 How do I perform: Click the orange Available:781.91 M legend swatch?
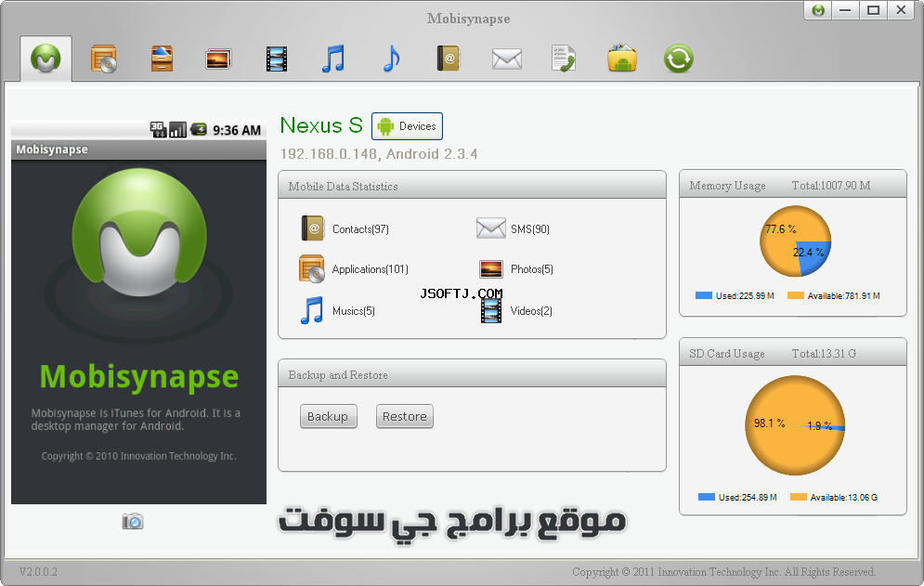(x=796, y=295)
